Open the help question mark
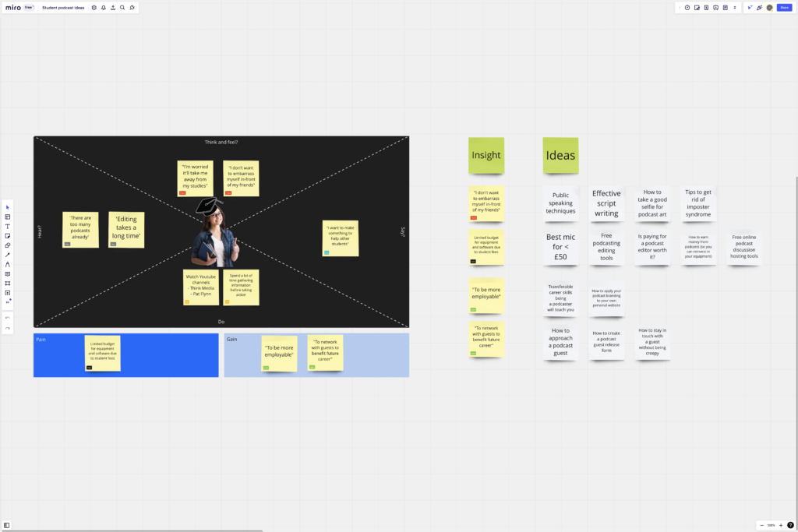 tap(790, 526)
